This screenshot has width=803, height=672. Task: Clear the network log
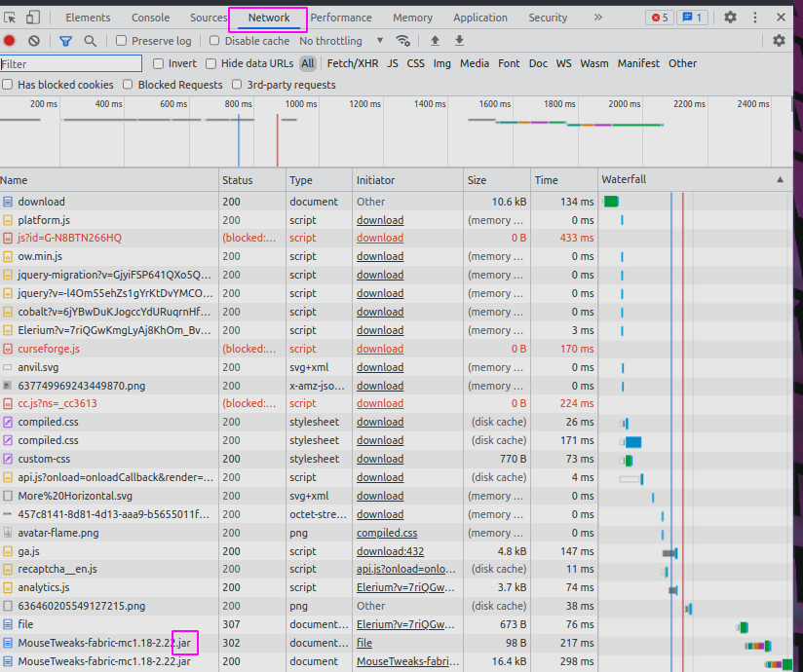[x=34, y=41]
